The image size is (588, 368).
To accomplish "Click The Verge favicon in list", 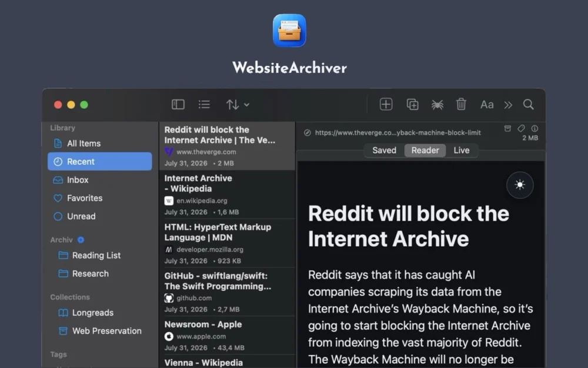I will [x=169, y=152].
